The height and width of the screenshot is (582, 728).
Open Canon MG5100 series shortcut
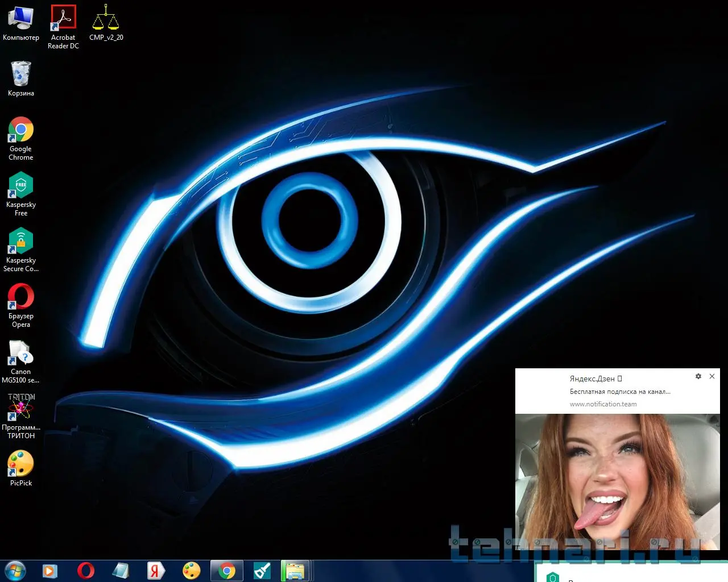[21, 353]
